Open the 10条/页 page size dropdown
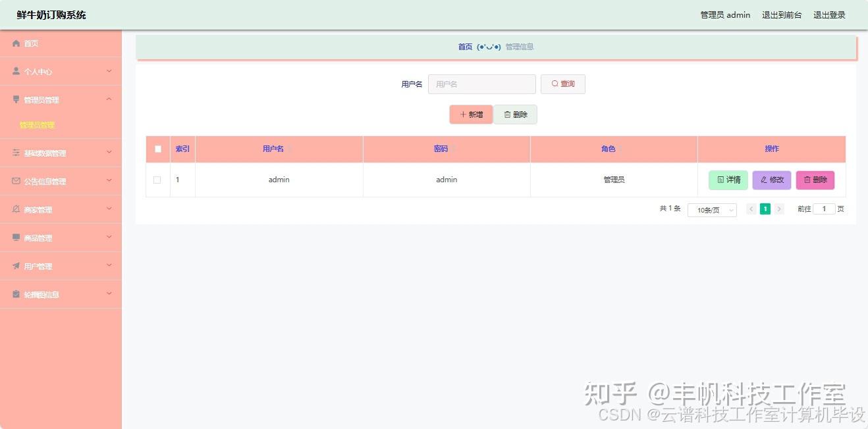Image resolution: width=868 pixels, height=429 pixels. point(712,210)
